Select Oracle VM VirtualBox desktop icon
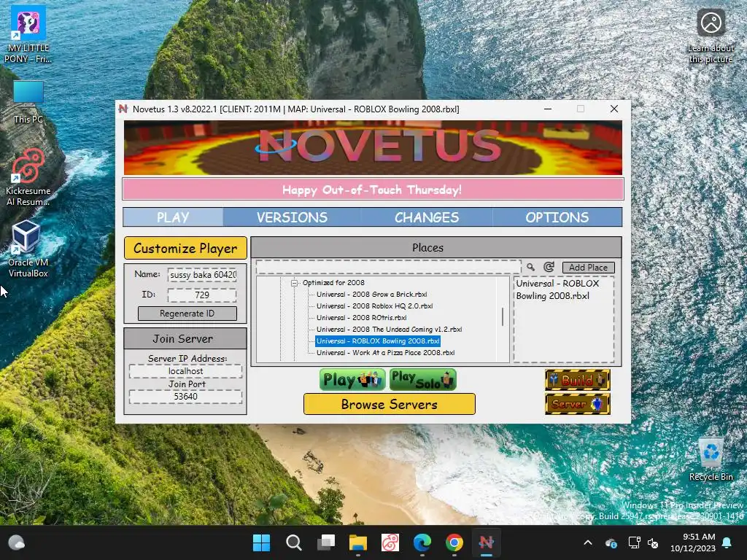Viewport: 747px width, 560px height. coord(28,249)
